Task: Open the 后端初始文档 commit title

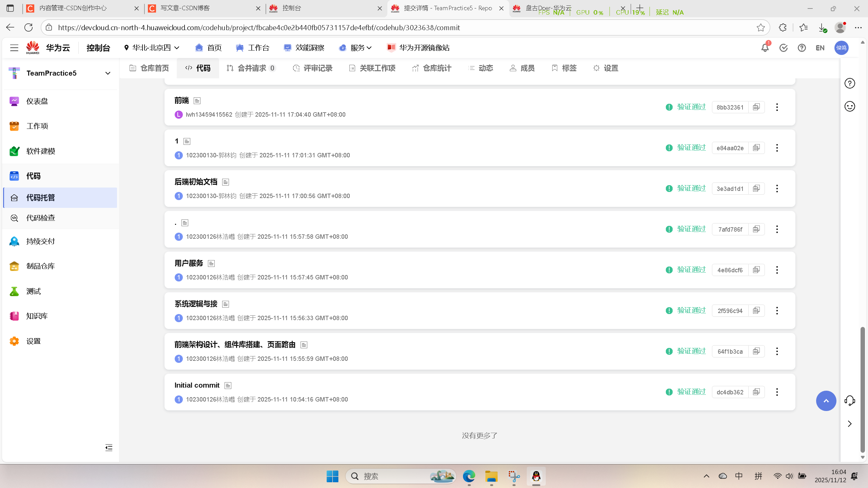Action: pyautogui.click(x=196, y=182)
